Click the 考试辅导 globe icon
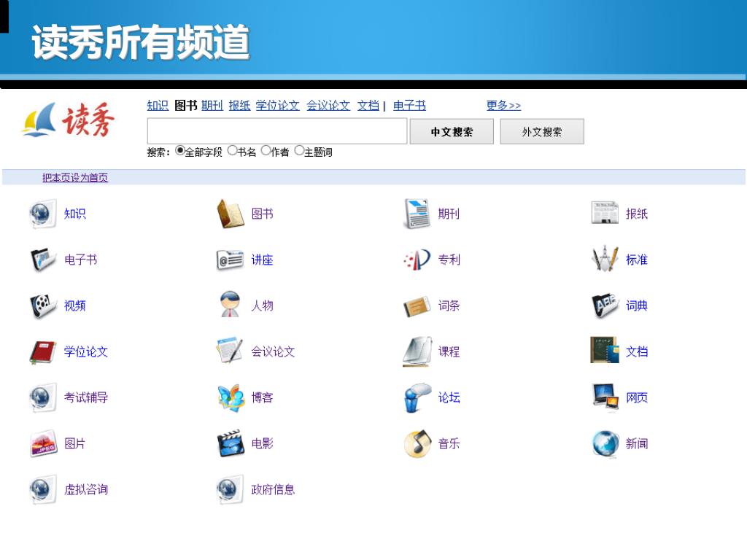 coord(43,397)
